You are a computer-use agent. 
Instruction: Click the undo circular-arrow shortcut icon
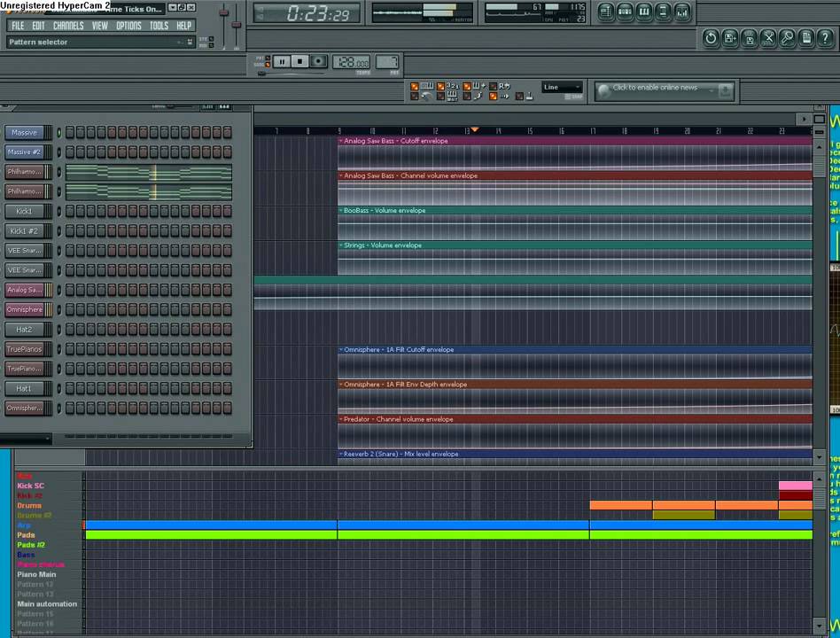point(711,38)
